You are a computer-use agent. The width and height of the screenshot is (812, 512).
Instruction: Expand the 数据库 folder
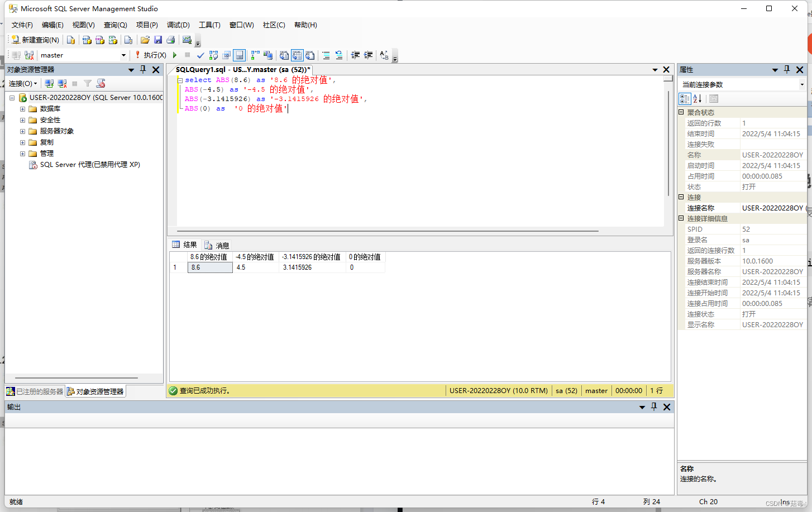click(x=22, y=109)
